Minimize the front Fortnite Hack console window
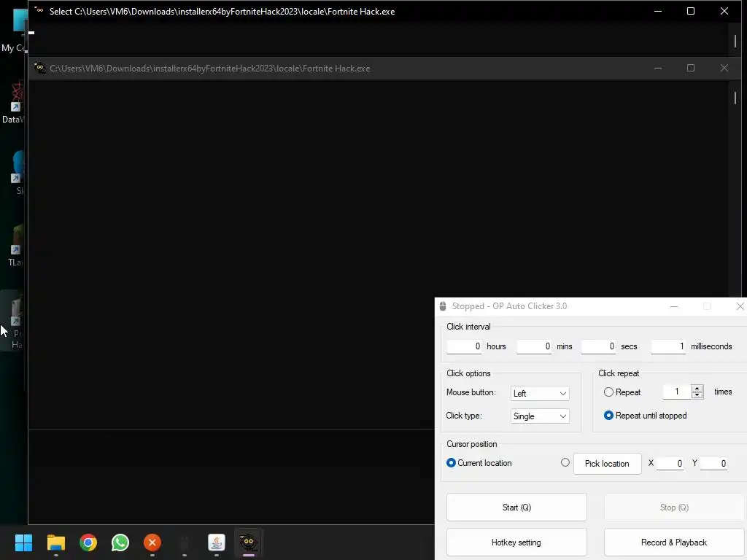This screenshot has width=747, height=560. tap(658, 11)
